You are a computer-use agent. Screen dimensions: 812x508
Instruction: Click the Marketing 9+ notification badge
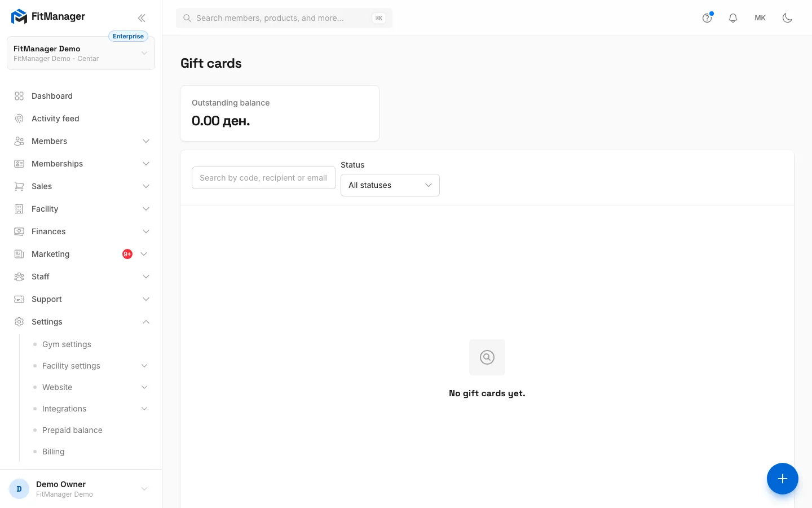(x=127, y=254)
